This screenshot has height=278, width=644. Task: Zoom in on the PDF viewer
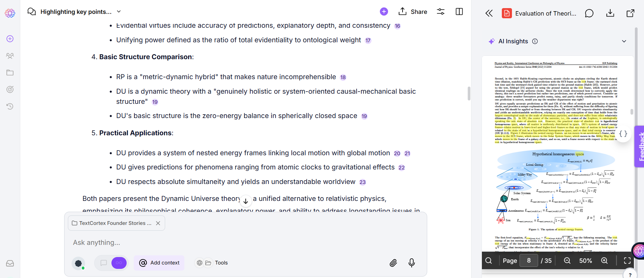click(604, 260)
